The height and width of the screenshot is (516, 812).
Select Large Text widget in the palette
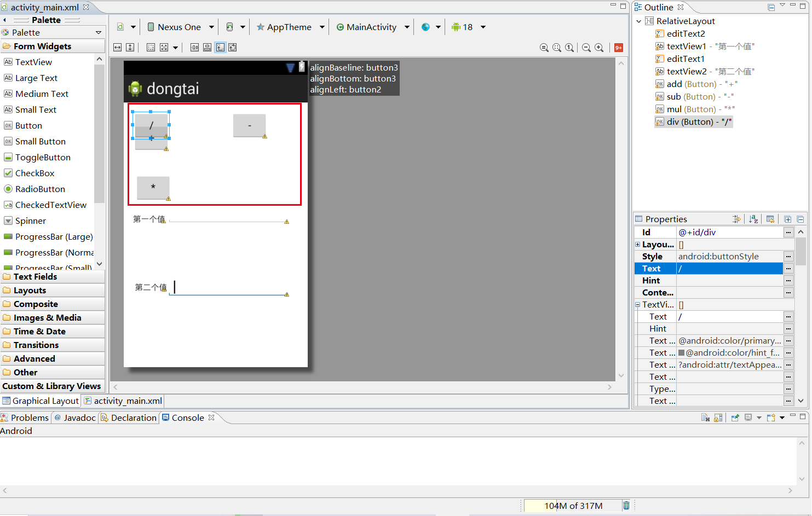tap(36, 78)
